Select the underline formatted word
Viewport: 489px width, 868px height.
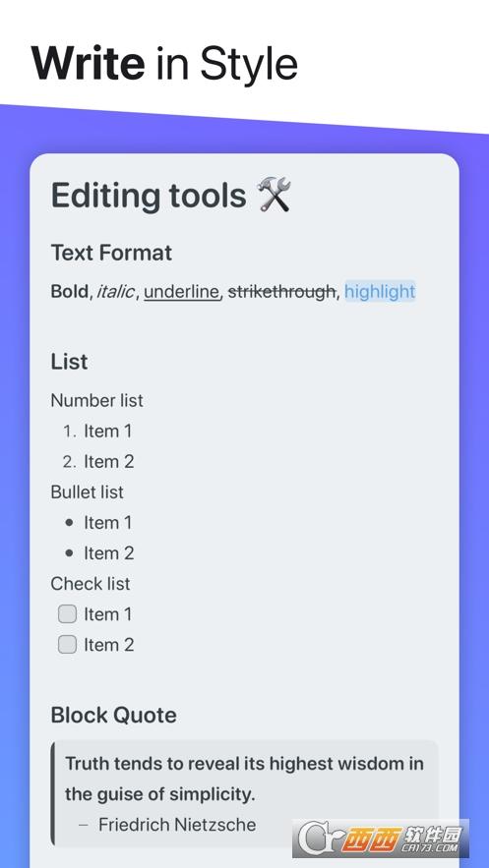click(182, 291)
